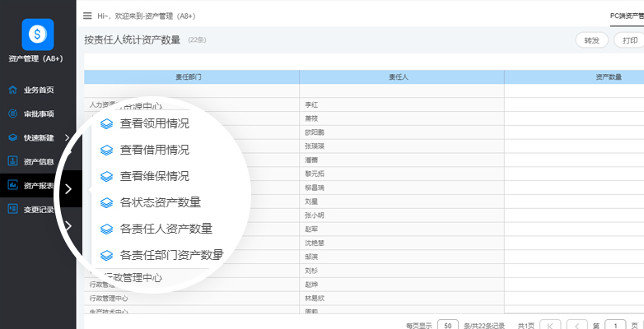Toggle the hamburger menu icon
This screenshot has width=644, height=329.
tap(87, 16)
